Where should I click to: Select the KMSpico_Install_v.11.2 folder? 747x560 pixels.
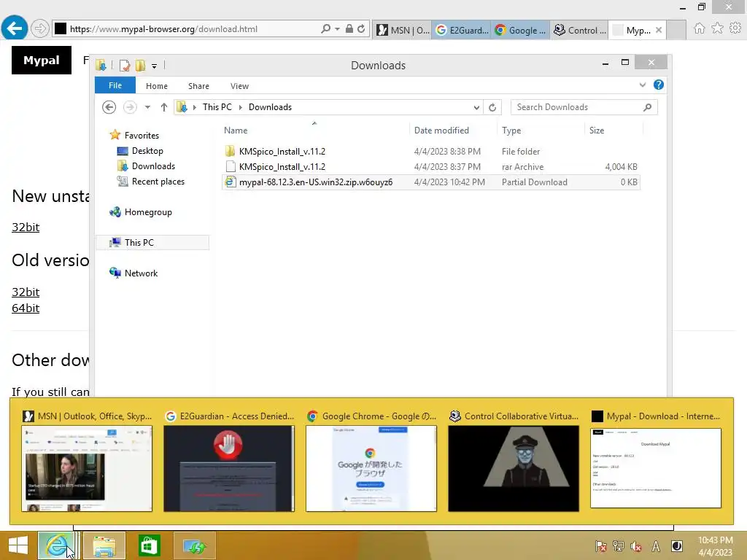[430, 152]
